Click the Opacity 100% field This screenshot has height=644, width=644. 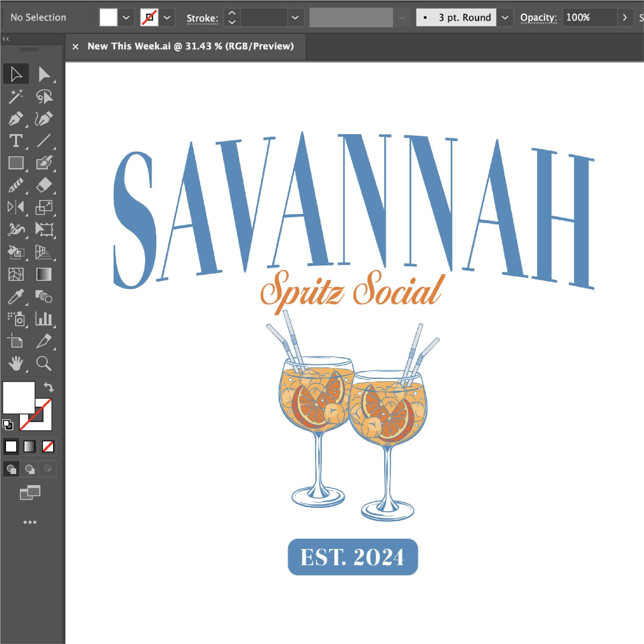(x=589, y=17)
